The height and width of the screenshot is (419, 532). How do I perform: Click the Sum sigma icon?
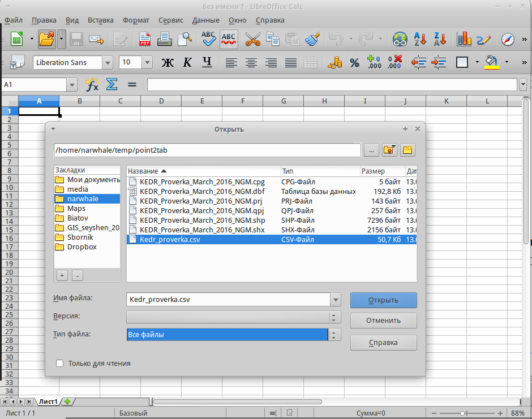112,85
